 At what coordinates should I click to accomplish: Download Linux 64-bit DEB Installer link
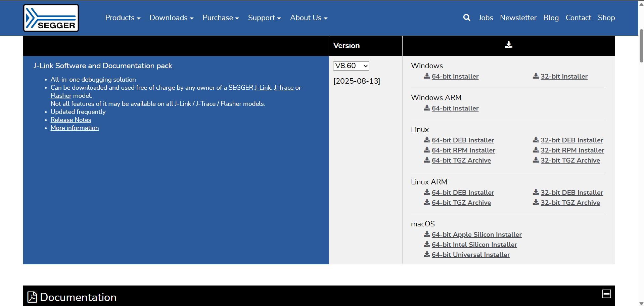[463, 140]
